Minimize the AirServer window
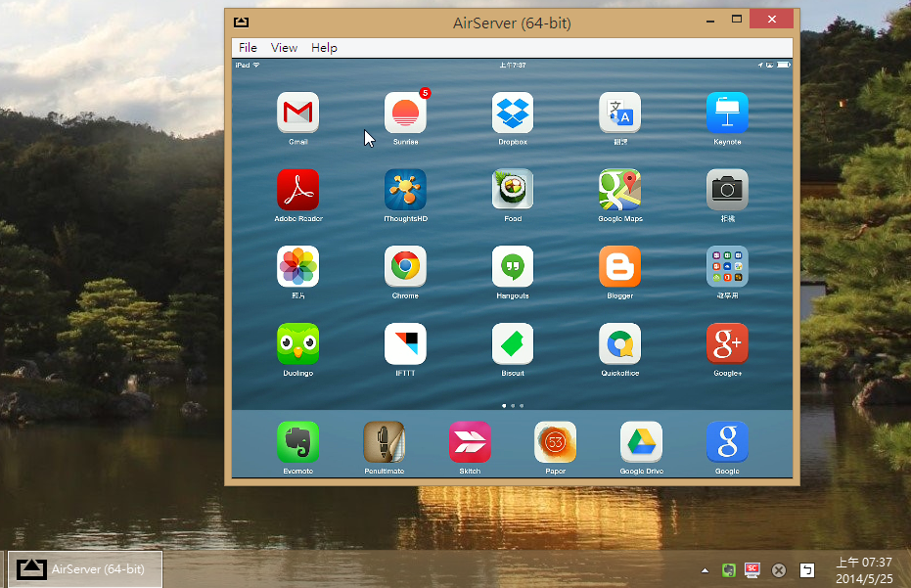 tap(710, 21)
